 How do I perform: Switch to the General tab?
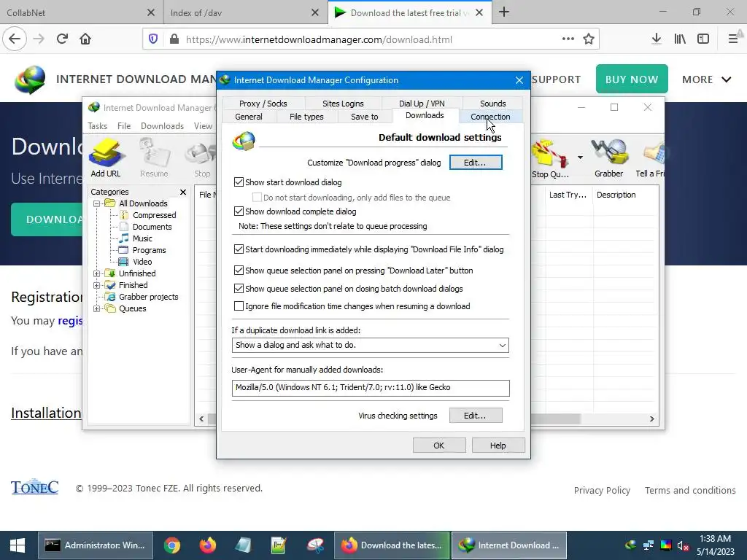click(x=249, y=117)
